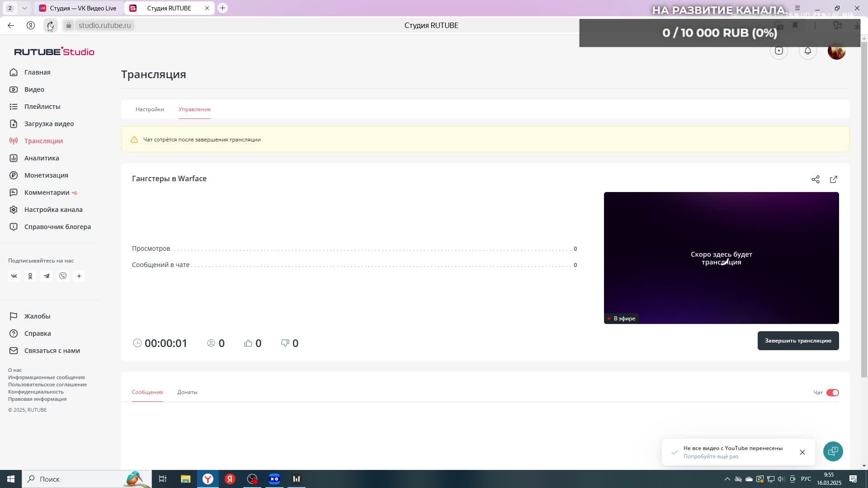Share the broadcast via share icon
Screen dimensions: 868x488
coord(815,179)
